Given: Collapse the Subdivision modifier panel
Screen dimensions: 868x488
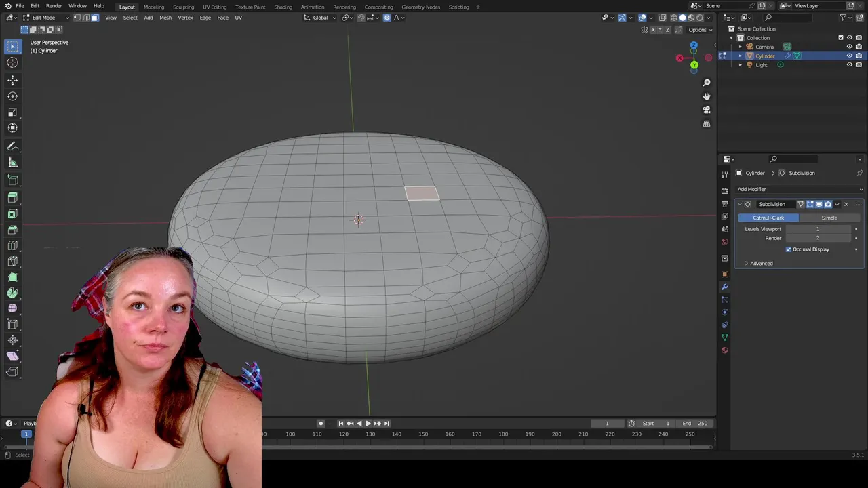Looking at the screenshot, I should pos(740,204).
